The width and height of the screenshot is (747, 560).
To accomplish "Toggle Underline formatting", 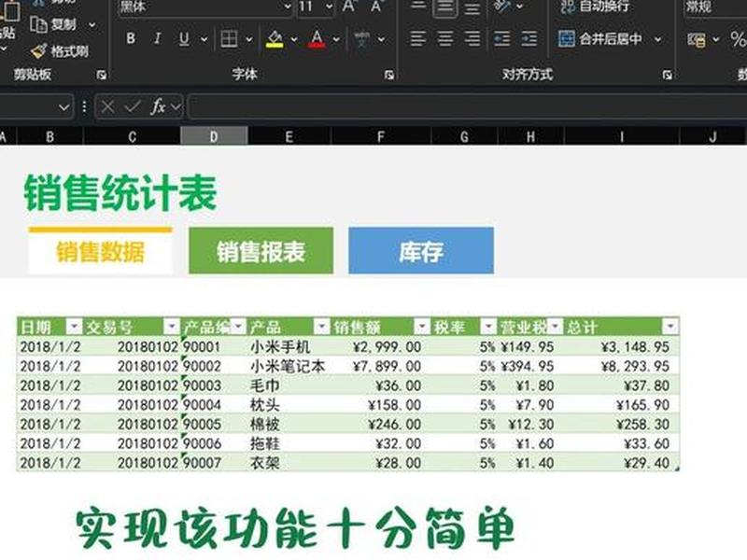I will (x=184, y=38).
